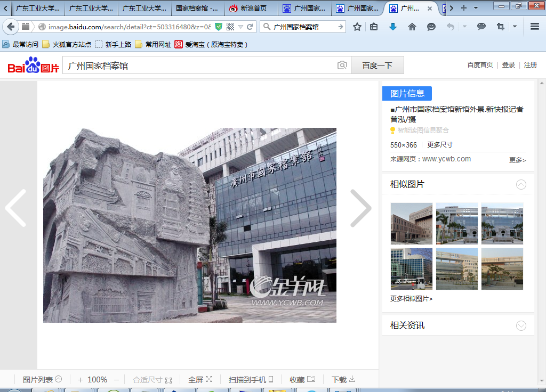Viewport: 546px width, 392px height.
Task: Collapse the 相似图片 section
Action: tap(521, 185)
